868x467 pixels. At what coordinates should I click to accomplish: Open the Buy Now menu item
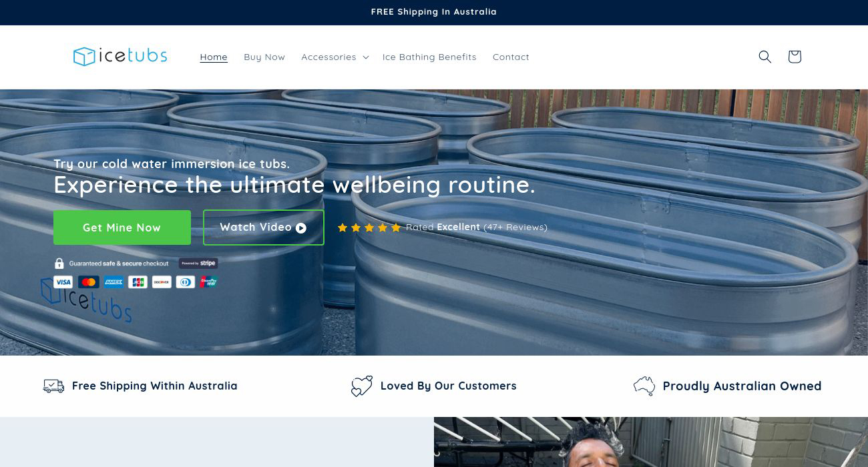tap(264, 57)
